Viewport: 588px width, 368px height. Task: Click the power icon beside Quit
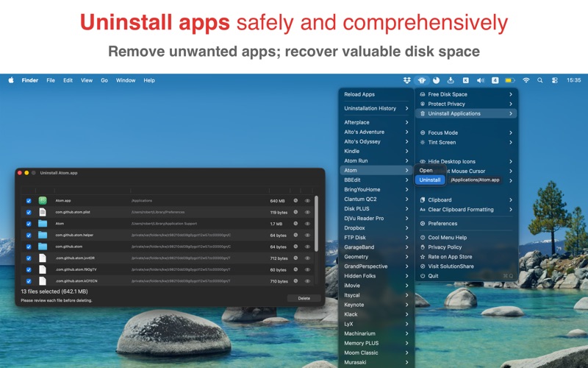(x=423, y=276)
